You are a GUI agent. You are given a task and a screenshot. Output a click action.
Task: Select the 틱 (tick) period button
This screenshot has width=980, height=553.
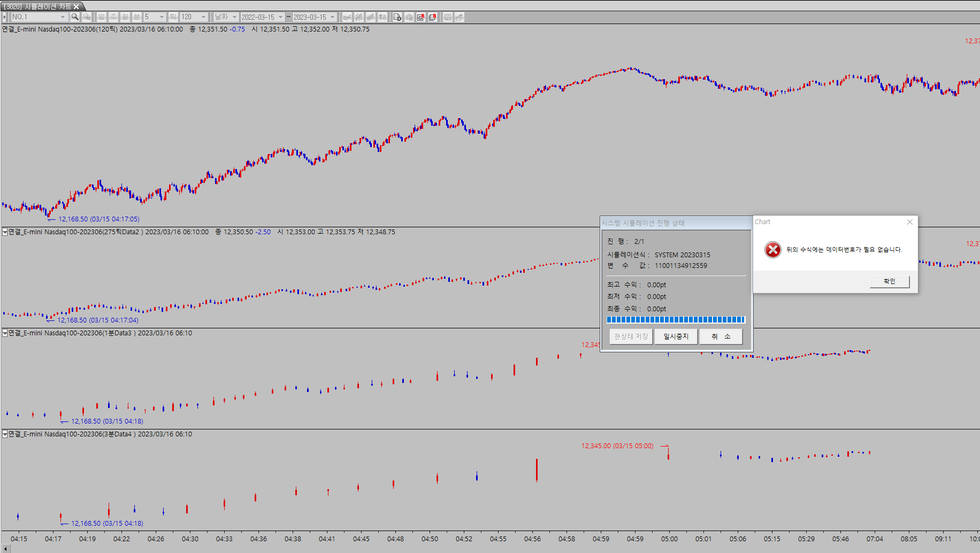(173, 17)
